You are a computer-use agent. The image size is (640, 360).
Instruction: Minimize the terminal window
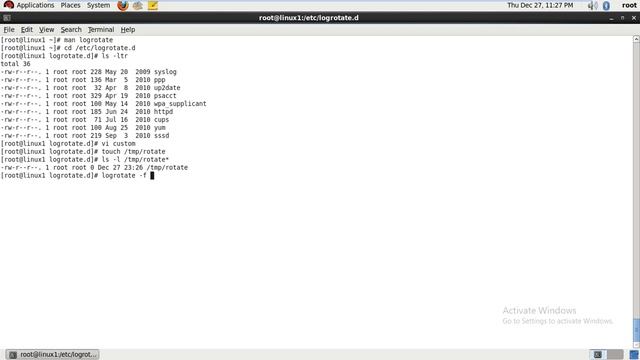(x=611, y=18)
